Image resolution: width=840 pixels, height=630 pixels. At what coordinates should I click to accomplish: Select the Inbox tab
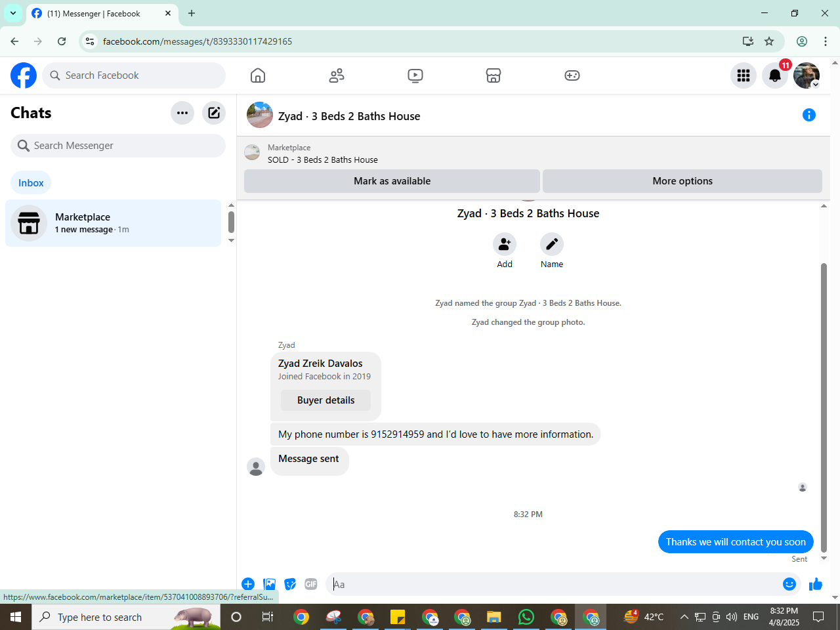(x=31, y=182)
